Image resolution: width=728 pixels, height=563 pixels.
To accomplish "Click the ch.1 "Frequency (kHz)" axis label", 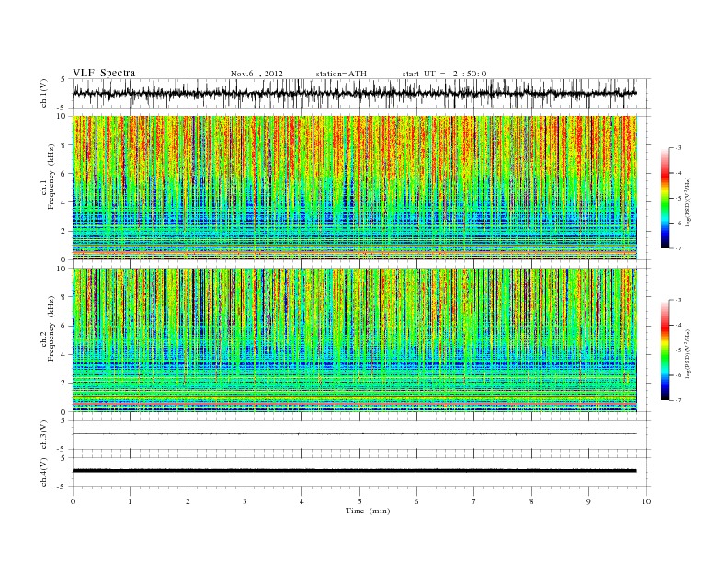I will tap(51, 177).
